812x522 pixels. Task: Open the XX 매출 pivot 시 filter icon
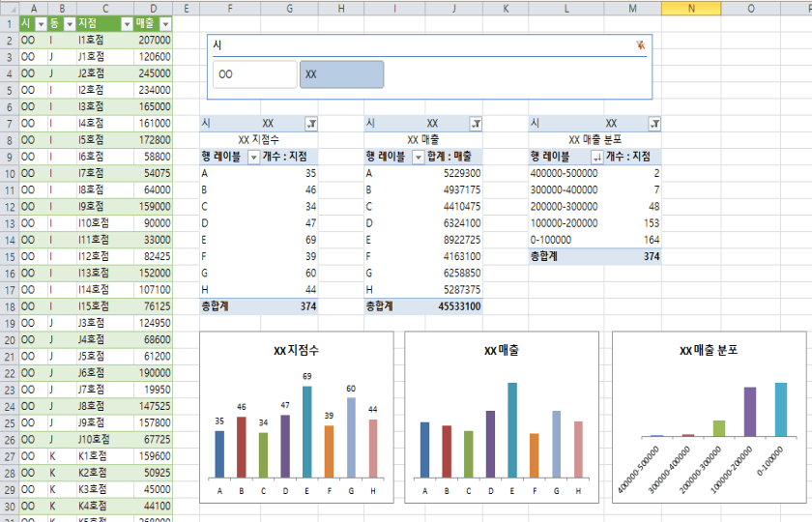[x=476, y=124]
